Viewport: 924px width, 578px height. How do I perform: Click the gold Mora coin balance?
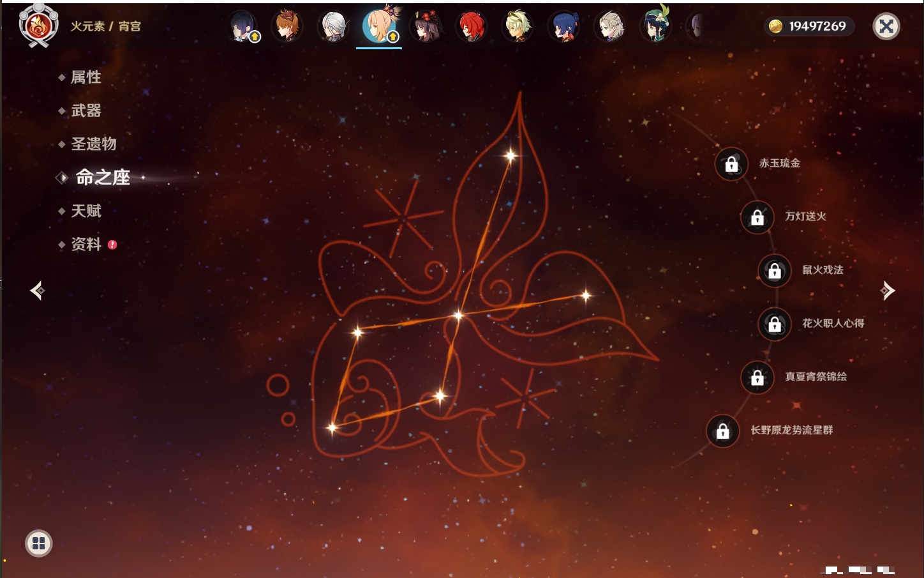click(808, 26)
